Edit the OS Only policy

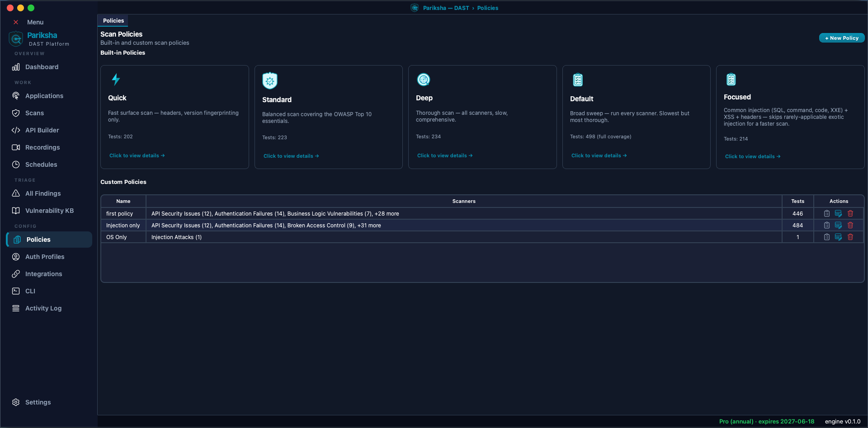click(839, 237)
